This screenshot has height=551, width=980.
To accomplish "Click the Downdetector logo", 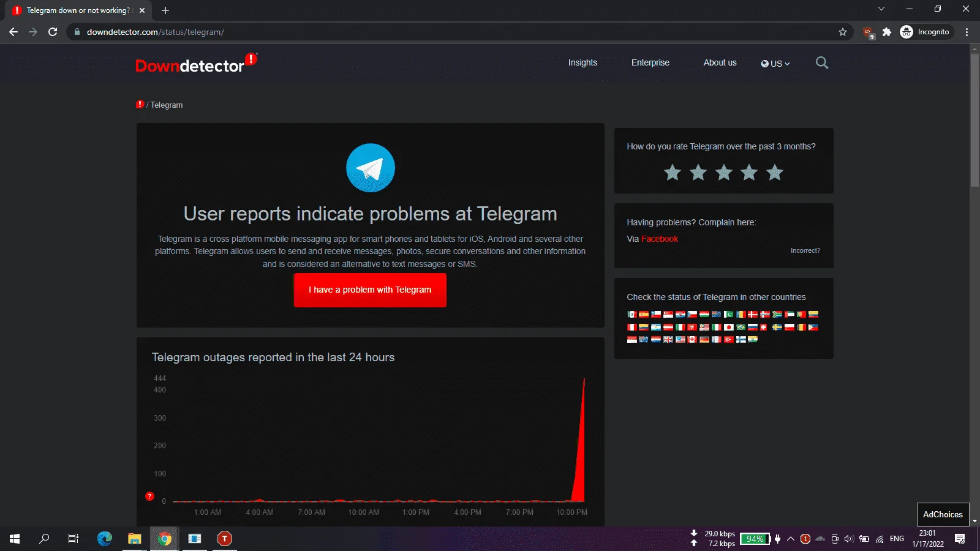I will [x=196, y=63].
